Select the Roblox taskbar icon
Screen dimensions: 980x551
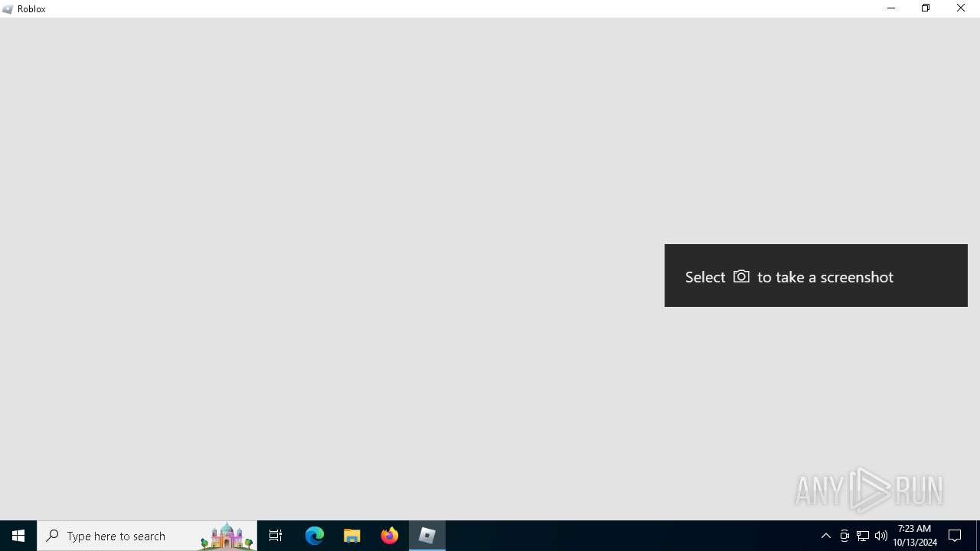pyautogui.click(x=427, y=536)
